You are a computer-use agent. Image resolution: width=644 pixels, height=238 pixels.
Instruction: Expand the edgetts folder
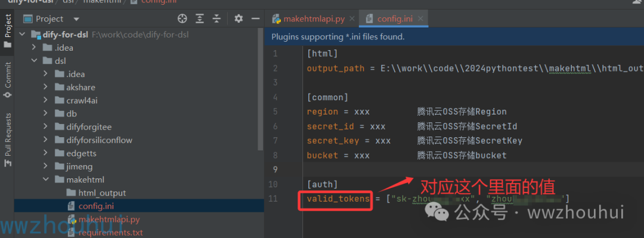(x=46, y=153)
